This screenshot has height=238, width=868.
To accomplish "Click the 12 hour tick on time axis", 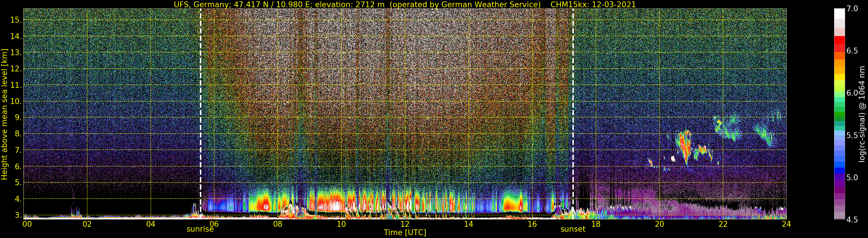I will 405,224.
